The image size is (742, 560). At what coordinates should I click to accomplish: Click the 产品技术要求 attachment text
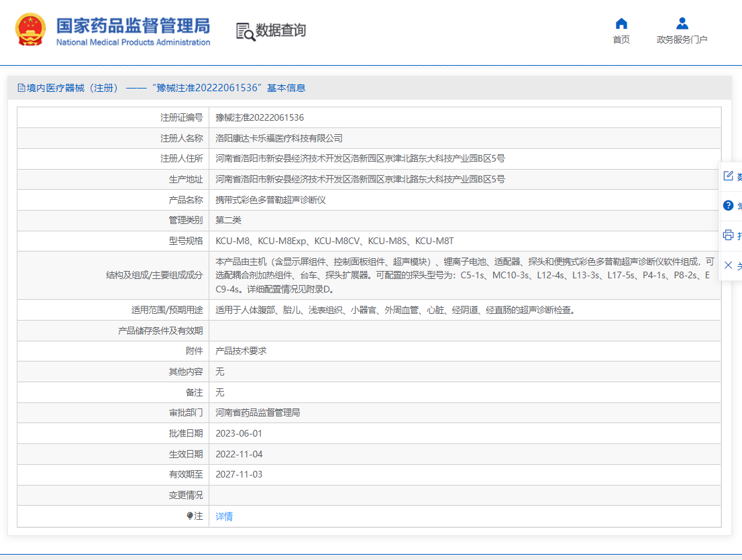coord(241,351)
